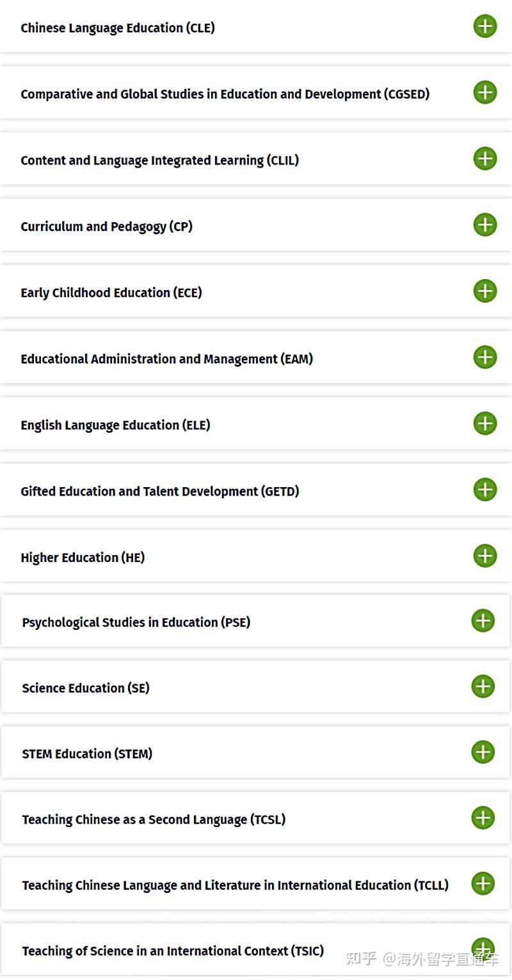This screenshot has width=512, height=980.
Task: Click the green plus next to GETD
Action: coord(484,490)
